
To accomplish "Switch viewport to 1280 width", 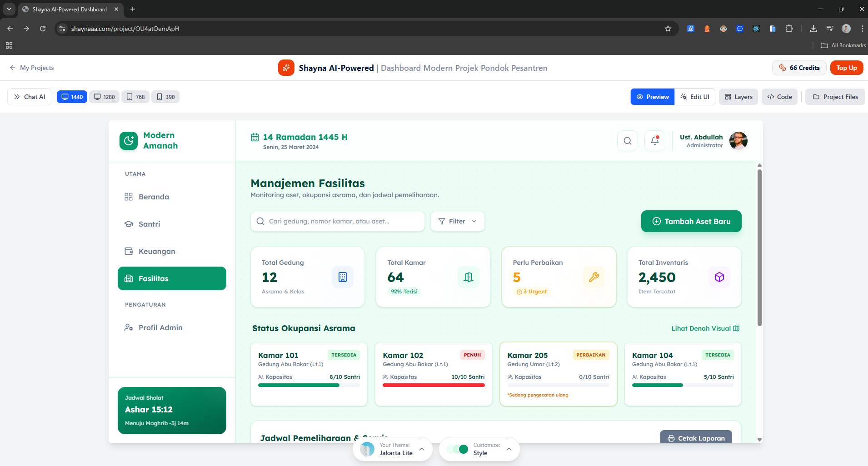I will coord(105,97).
